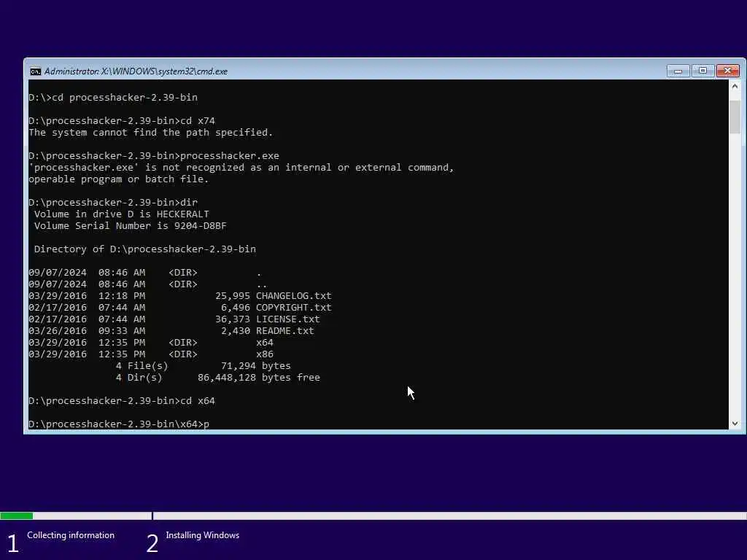Image resolution: width=747 pixels, height=560 pixels.
Task: Click the 'Installing Windows' setup step
Action: click(203, 535)
